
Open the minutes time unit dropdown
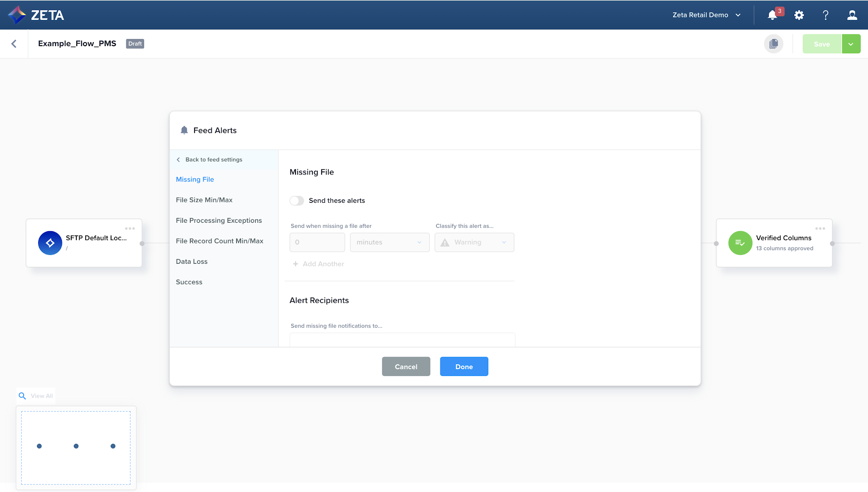(389, 242)
